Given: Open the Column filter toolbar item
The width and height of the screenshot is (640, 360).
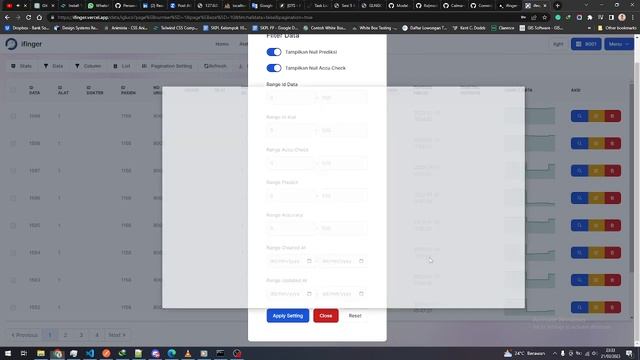Looking at the screenshot, I should 88,66.
